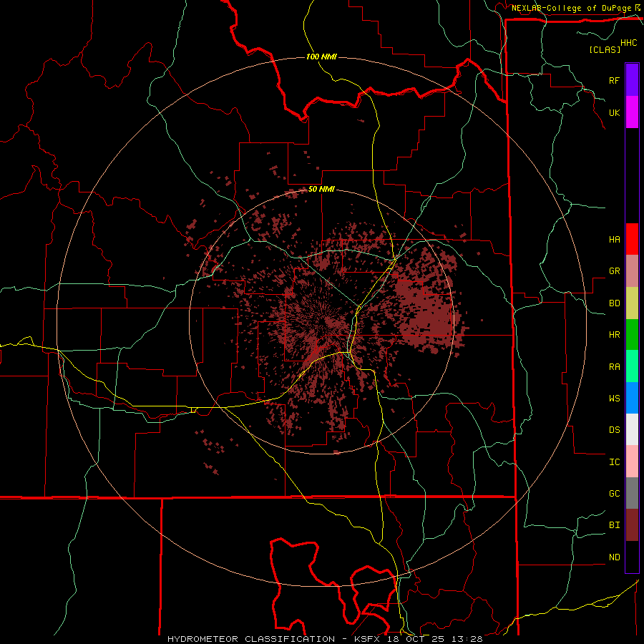Click the 50 NMI range ring label
Viewport: 644px width, 644px height.
point(321,189)
